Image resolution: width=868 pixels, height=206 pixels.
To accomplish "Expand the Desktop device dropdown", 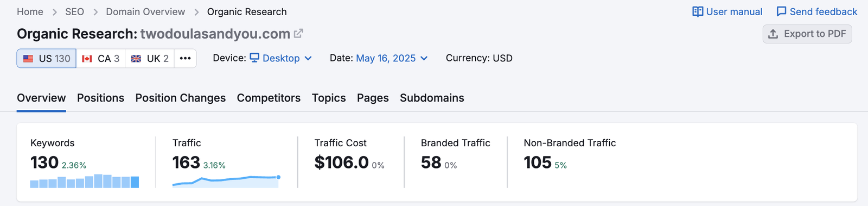I will click(x=280, y=58).
